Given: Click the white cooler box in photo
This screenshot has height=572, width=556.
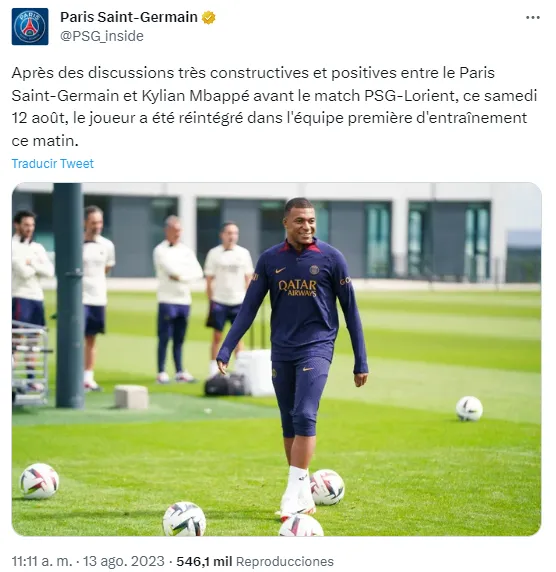Looking at the screenshot, I should click(x=255, y=372).
